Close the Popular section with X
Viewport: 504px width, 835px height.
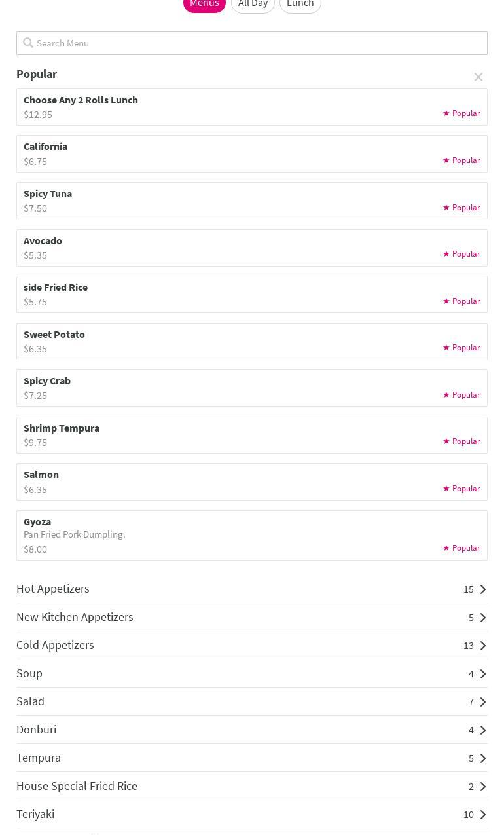coord(478,77)
